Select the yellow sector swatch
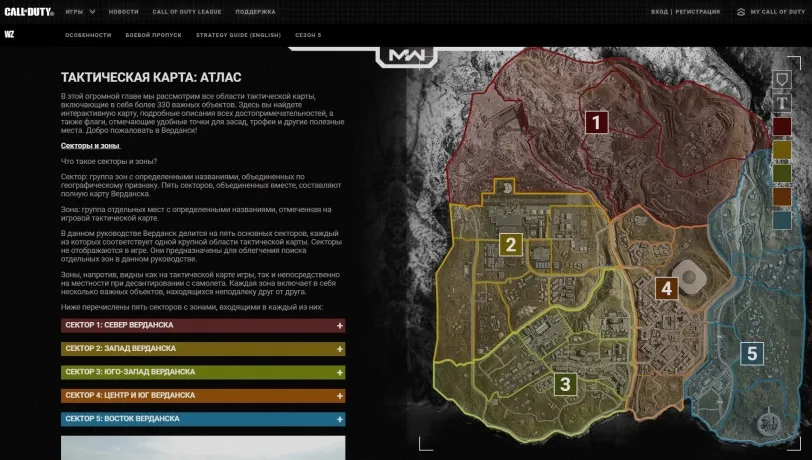 (x=782, y=150)
